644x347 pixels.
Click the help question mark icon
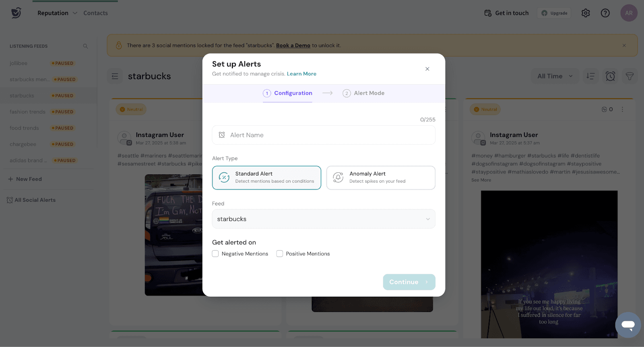(x=605, y=13)
